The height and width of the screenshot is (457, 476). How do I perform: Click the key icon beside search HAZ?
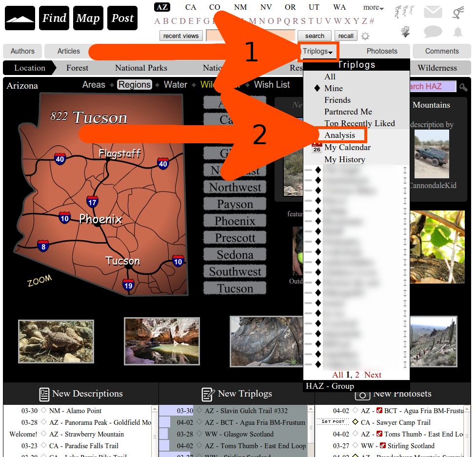tap(463, 87)
